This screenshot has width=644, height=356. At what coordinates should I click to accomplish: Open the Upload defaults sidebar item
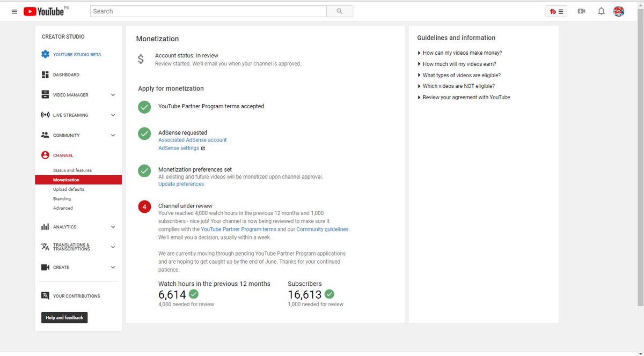69,189
